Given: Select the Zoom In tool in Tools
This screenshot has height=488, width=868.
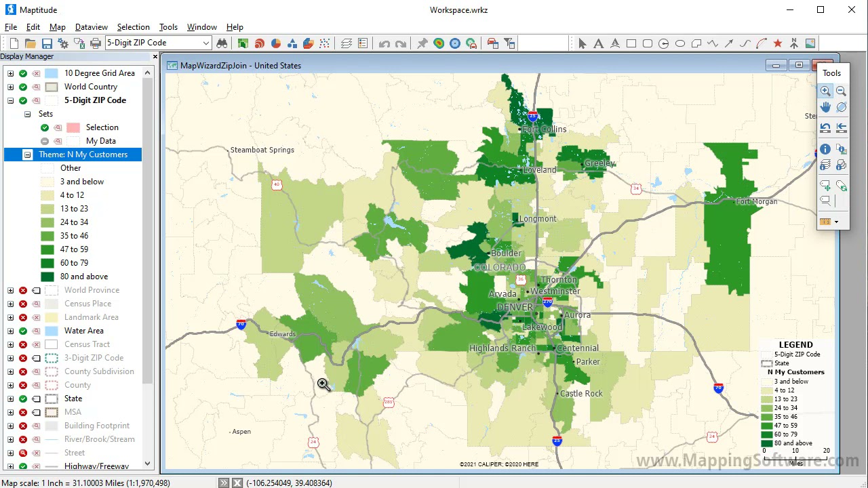Looking at the screenshot, I should tap(825, 91).
